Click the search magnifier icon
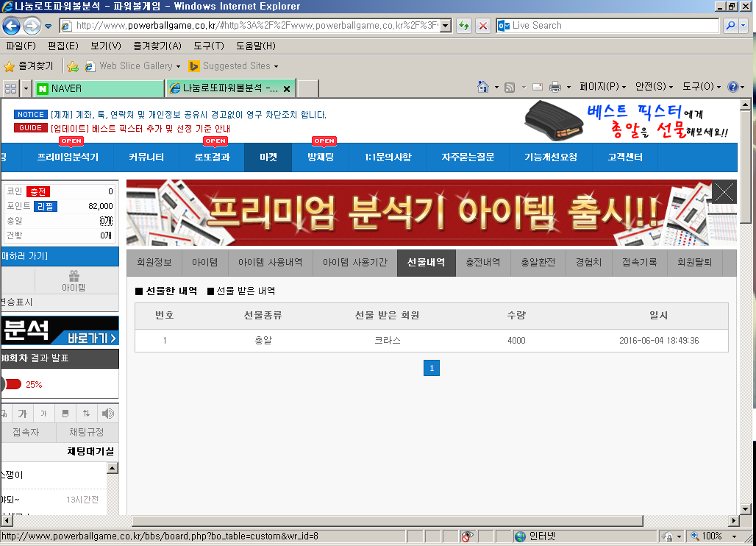This screenshot has width=756, height=546. (x=730, y=26)
